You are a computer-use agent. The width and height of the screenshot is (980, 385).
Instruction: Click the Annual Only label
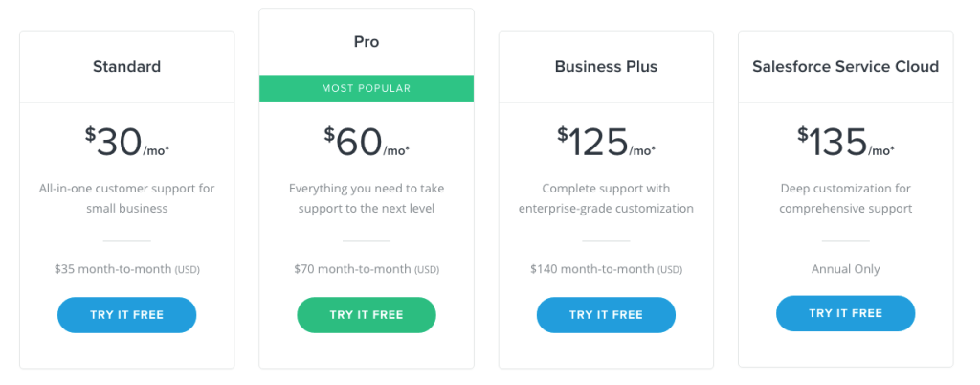pos(845,269)
